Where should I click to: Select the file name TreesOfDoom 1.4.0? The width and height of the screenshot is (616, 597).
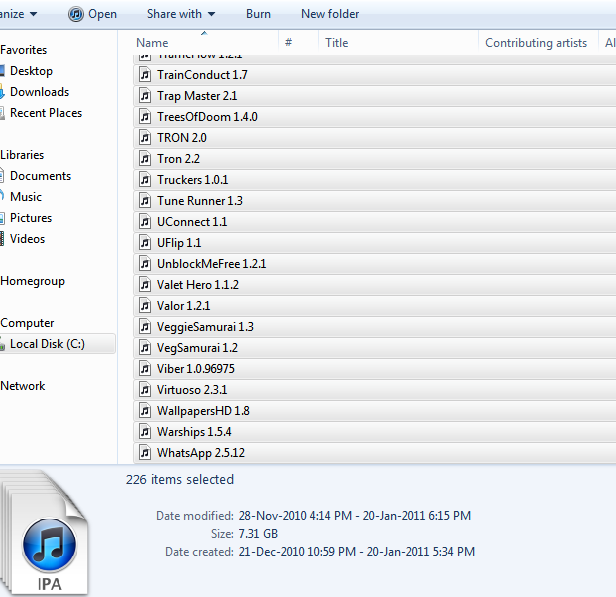pos(207,117)
